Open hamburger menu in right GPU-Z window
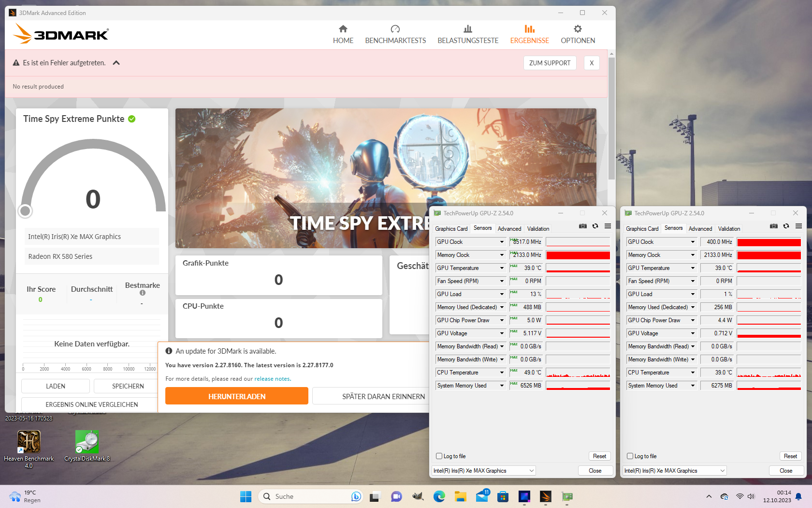 point(799,226)
